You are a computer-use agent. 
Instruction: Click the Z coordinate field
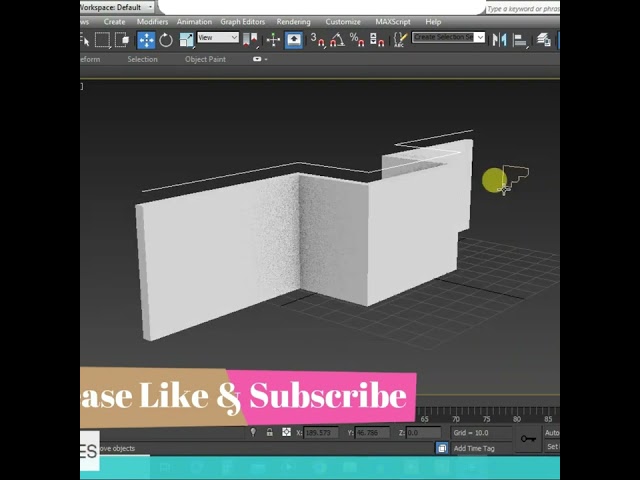click(424, 432)
